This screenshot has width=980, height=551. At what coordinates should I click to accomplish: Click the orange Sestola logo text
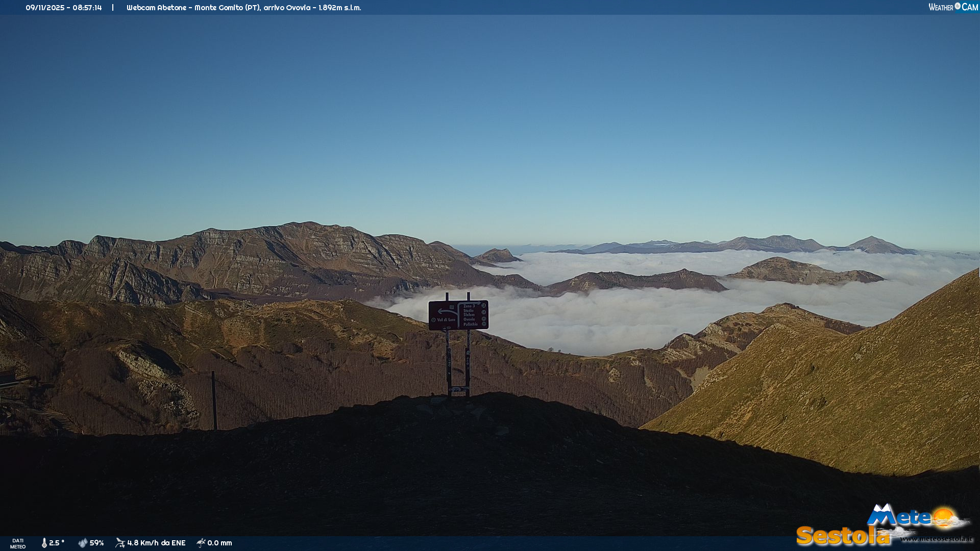click(842, 536)
